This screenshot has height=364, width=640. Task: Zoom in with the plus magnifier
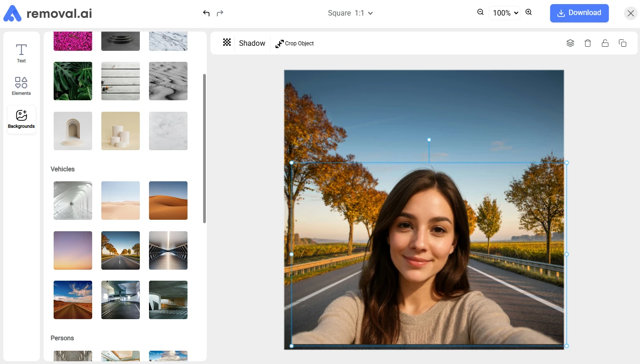click(x=529, y=12)
